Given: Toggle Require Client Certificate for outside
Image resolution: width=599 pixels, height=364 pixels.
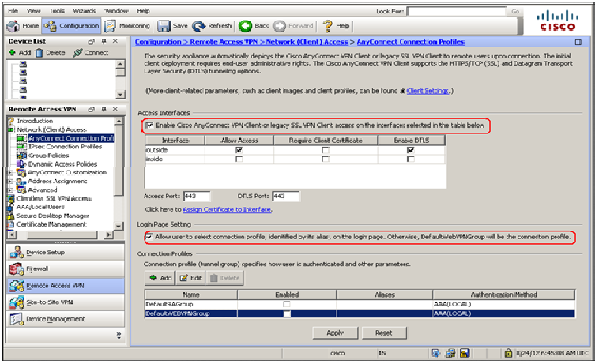Looking at the screenshot, I should pyautogui.click(x=325, y=150).
